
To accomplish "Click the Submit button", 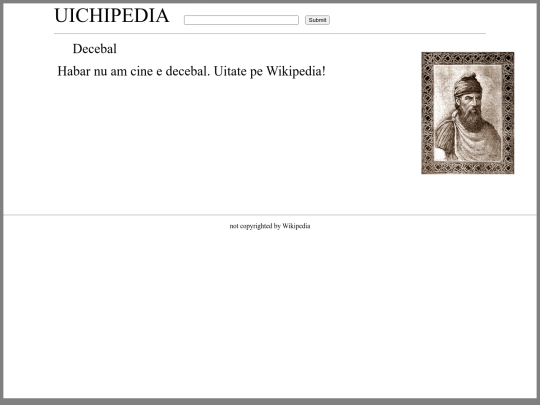I will [x=317, y=20].
